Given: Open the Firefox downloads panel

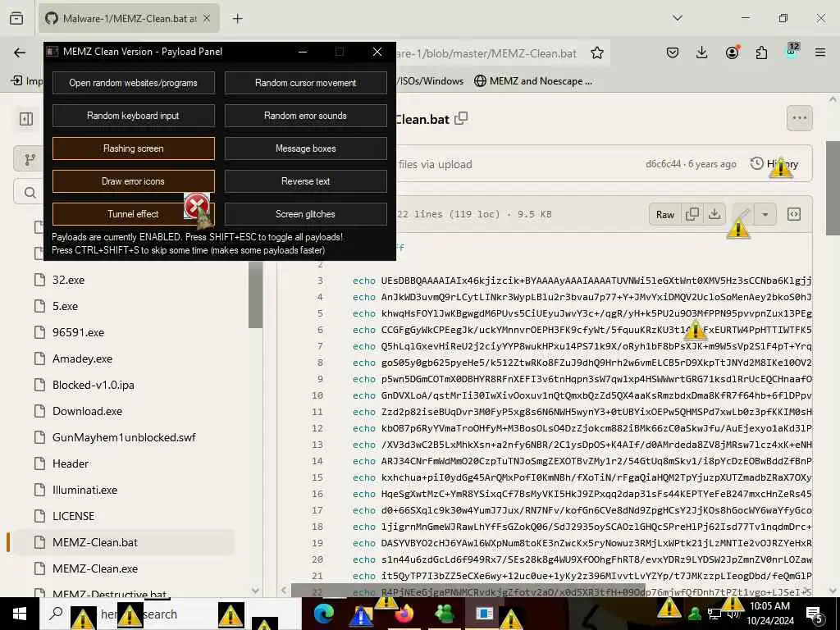Looking at the screenshot, I should click(702, 52).
